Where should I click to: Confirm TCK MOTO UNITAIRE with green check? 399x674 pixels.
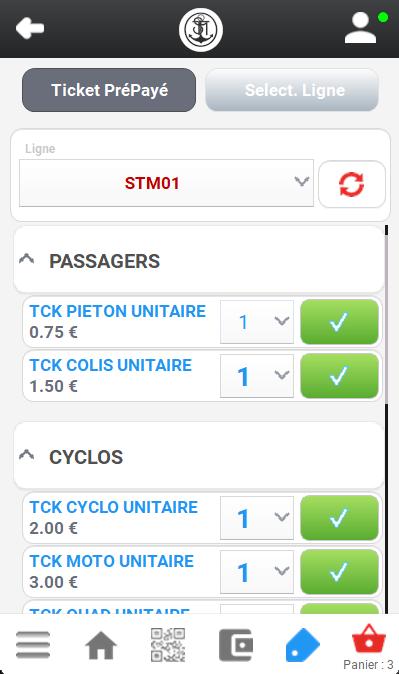click(339, 572)
